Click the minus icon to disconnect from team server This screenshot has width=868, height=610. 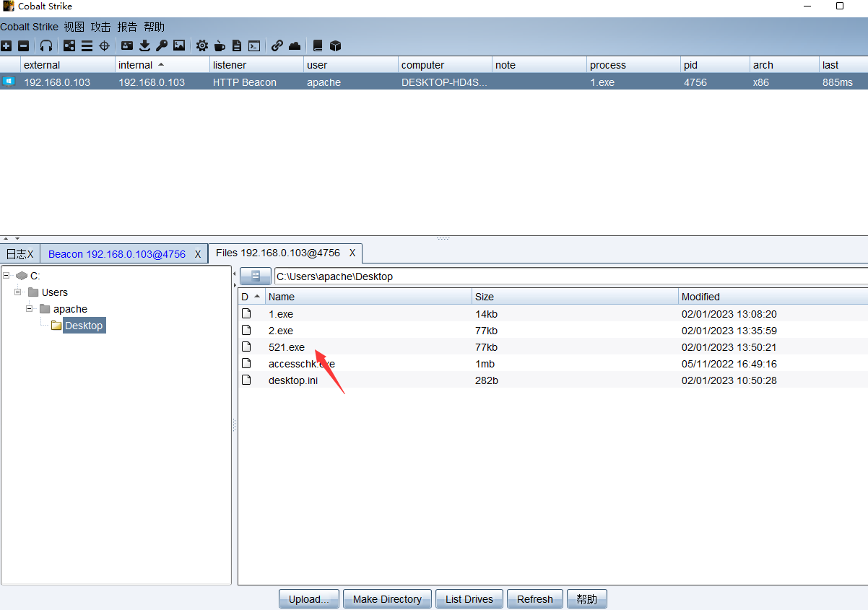tap(23, 45)
